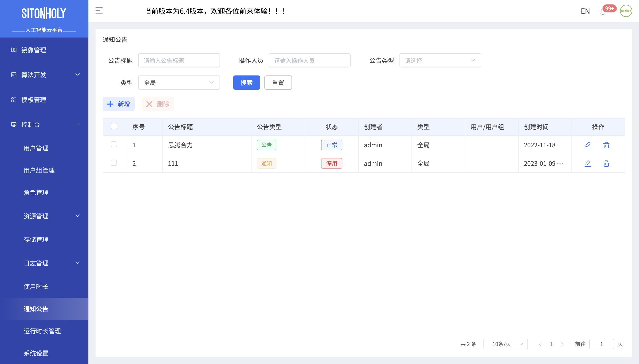Image resolution: width=639 pixels, height=364 pixels.
Task: Select 通知公告 menu item
Action: point(44,309)
